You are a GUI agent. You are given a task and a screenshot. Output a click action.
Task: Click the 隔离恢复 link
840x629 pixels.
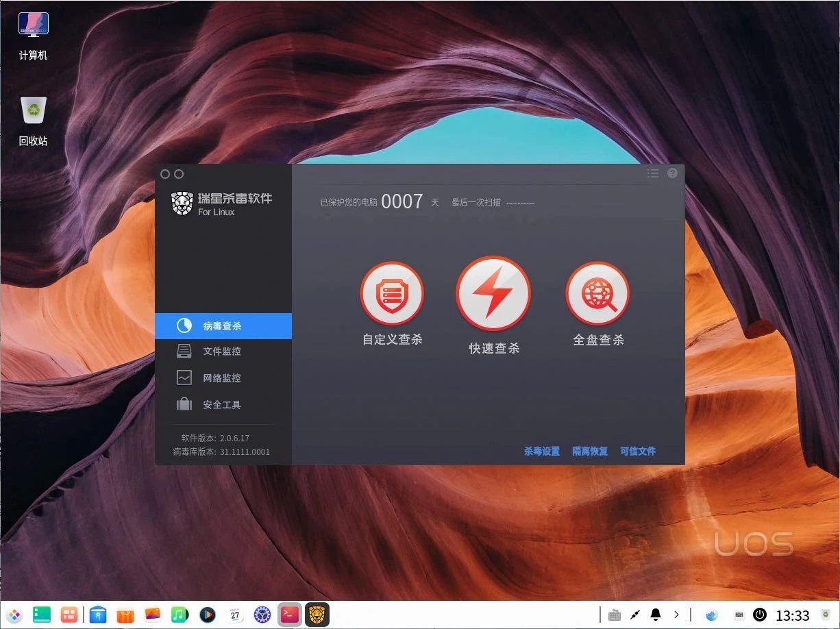click(590, 451)
